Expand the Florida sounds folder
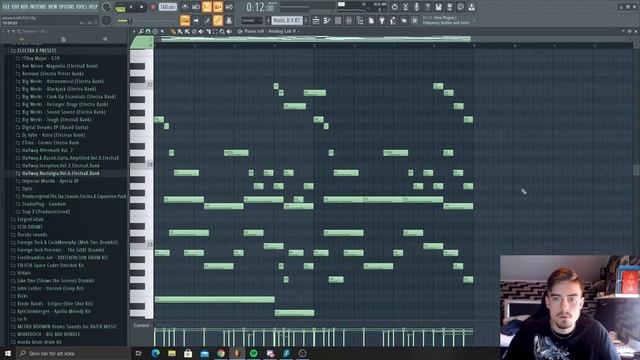 pos(32,235)
